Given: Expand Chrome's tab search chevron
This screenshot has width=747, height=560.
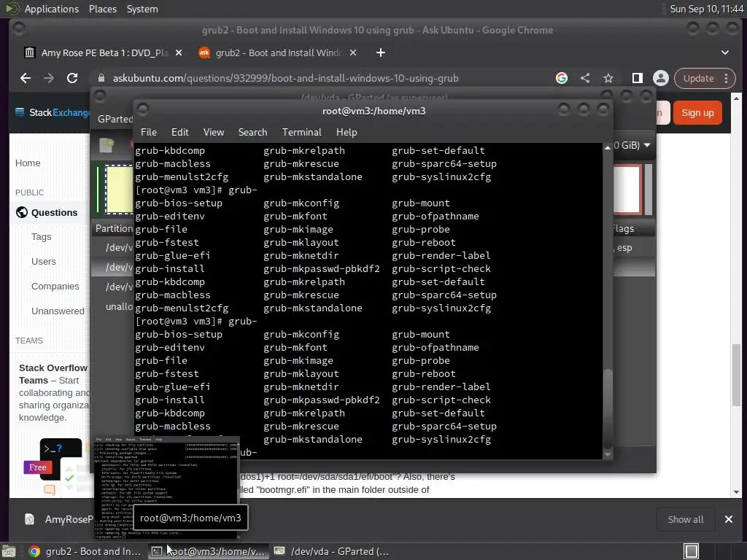Looking at the screenshot, I should [x=724, y=52].
